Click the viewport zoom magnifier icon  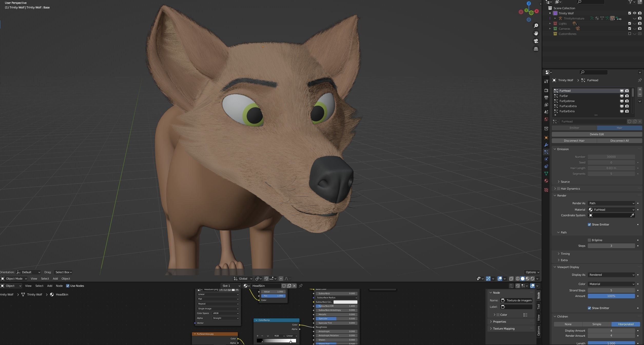point(536,26)
